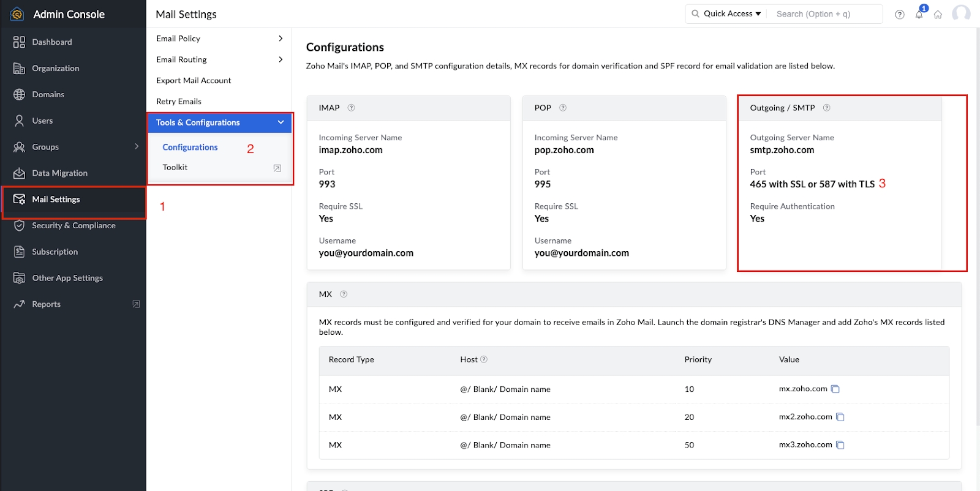
Task: Open the Toolkit link
Action: 175,167
